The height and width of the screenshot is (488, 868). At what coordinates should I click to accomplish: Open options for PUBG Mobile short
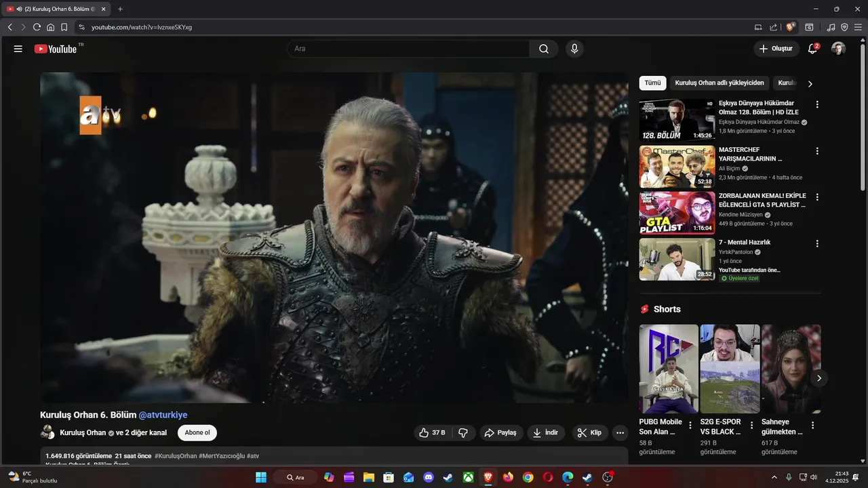tap(690, 425)
